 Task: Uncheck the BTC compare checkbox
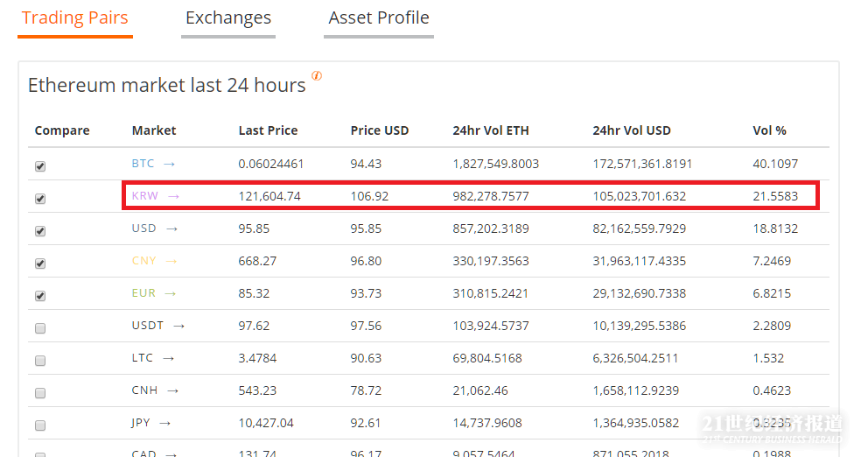click(40, 166)
